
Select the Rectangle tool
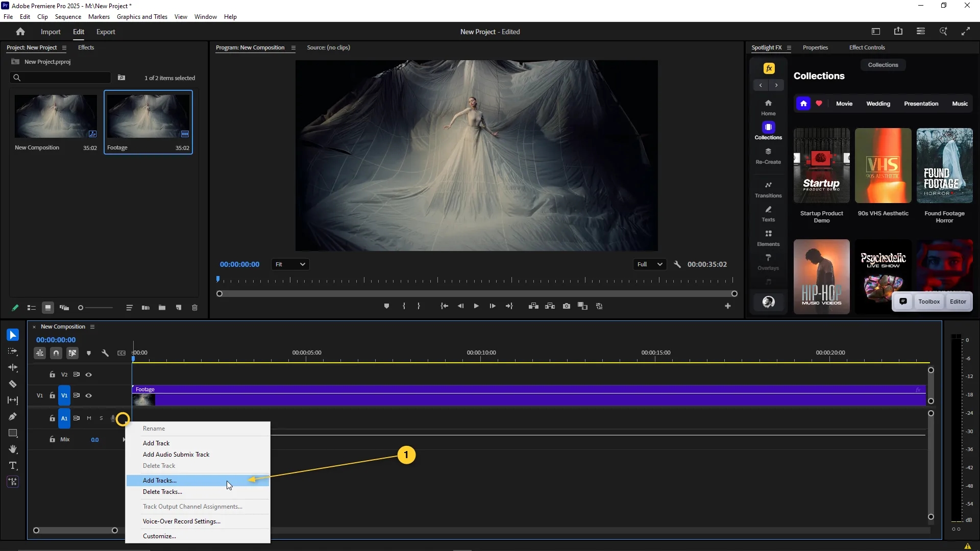[13, 433]
